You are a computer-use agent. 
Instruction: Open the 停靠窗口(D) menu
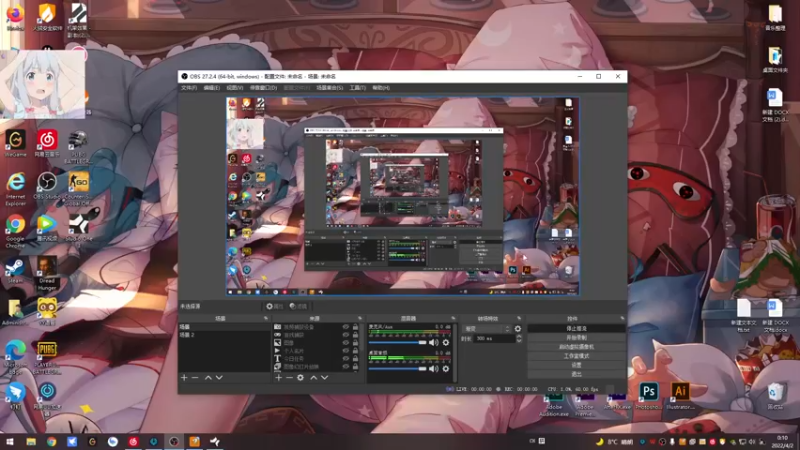pyautogui.click(x=263, y=88)
